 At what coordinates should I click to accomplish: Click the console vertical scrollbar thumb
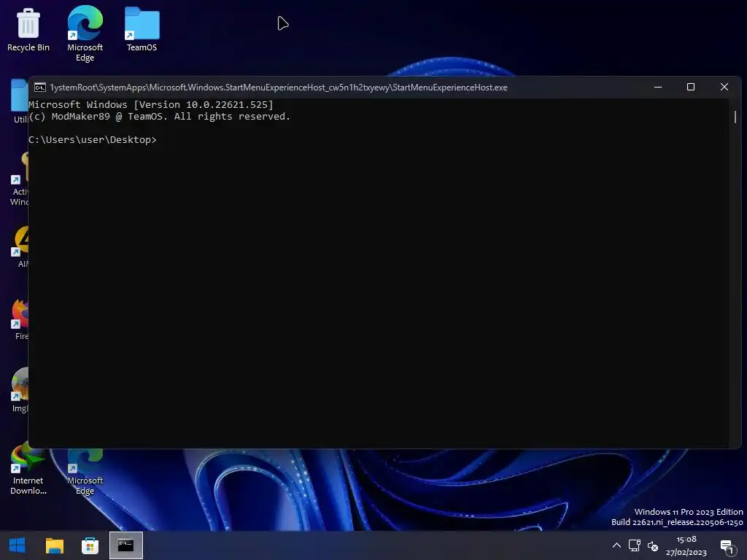(x=735, y=117)
